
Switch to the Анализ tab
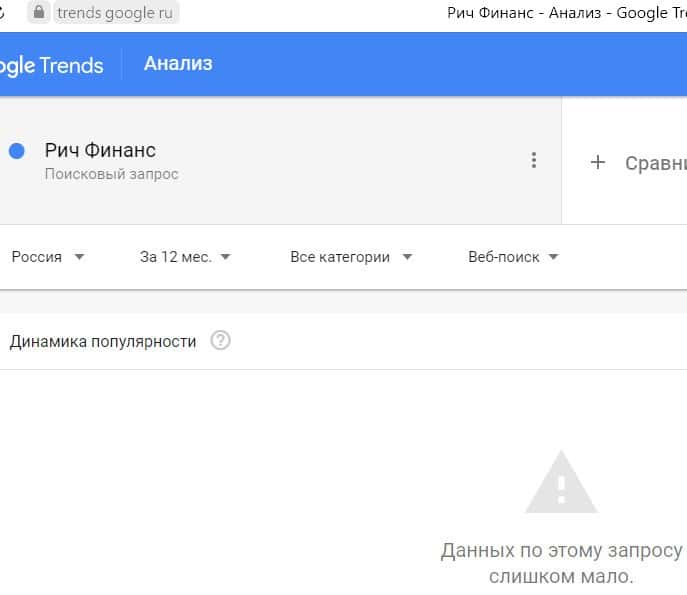coord(178,64)
